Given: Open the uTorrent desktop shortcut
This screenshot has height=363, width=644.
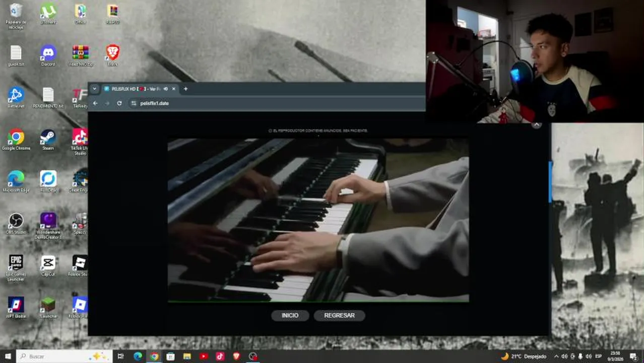Looking at the screenshot, I should point(48,14).
